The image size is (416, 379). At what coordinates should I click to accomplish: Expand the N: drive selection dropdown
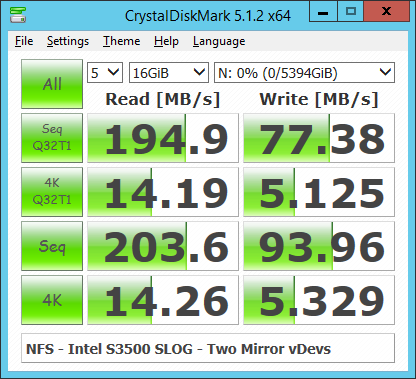[x=304, y=73]
